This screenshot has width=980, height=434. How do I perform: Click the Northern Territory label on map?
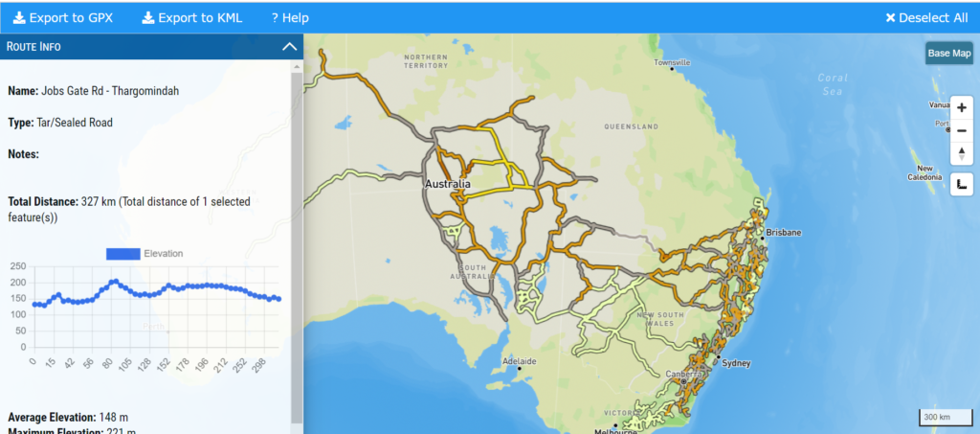point(426,60)
